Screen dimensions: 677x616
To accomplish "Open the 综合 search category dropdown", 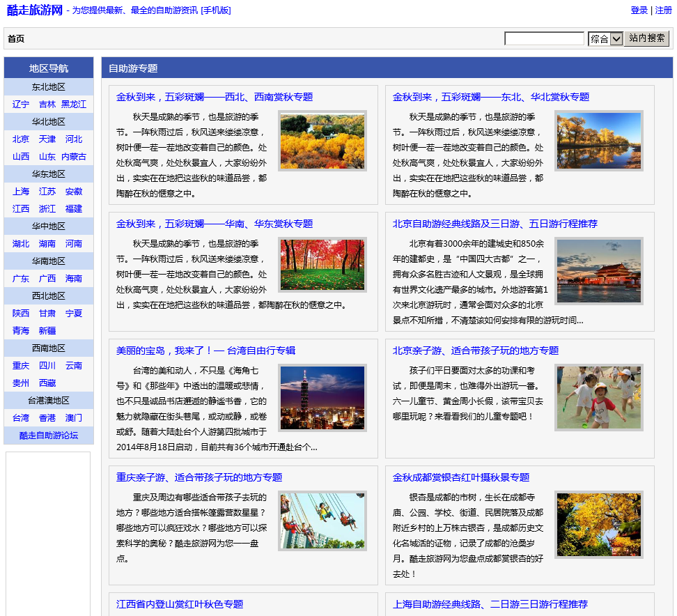I will [x=605, y=39].
